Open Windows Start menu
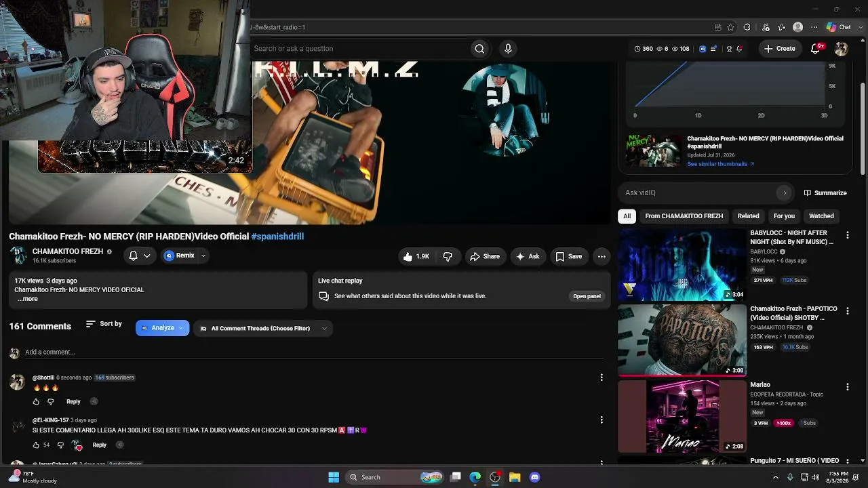 tap(334, 477)
